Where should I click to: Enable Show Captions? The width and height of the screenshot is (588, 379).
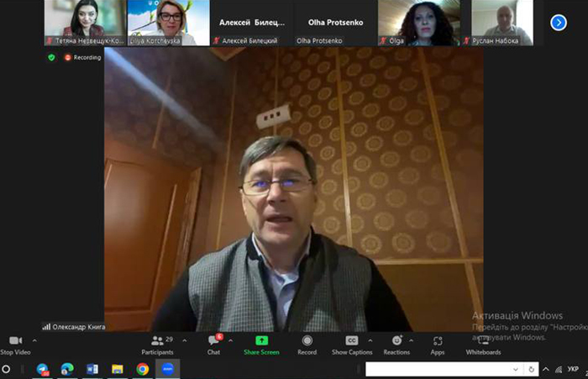point(352,345)
